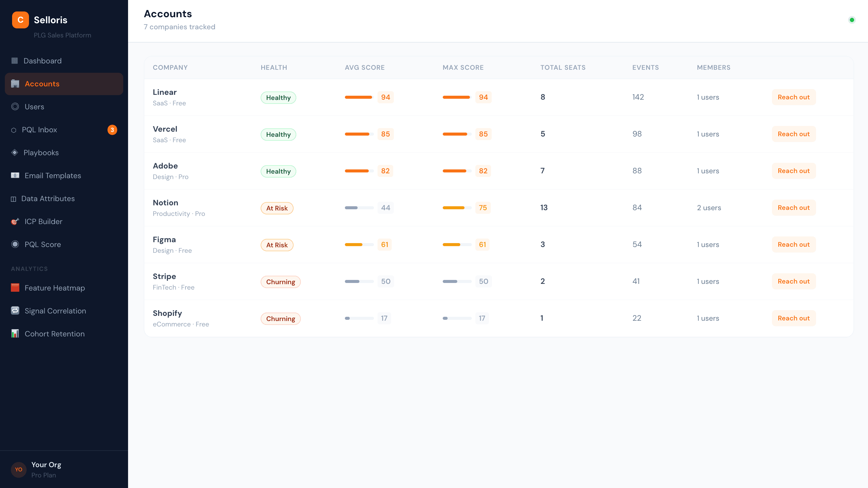The height and width of the screenshot is (488, 868).
Task: Open ICP Builder in the sidebar
Action: (x=64, y=221)
